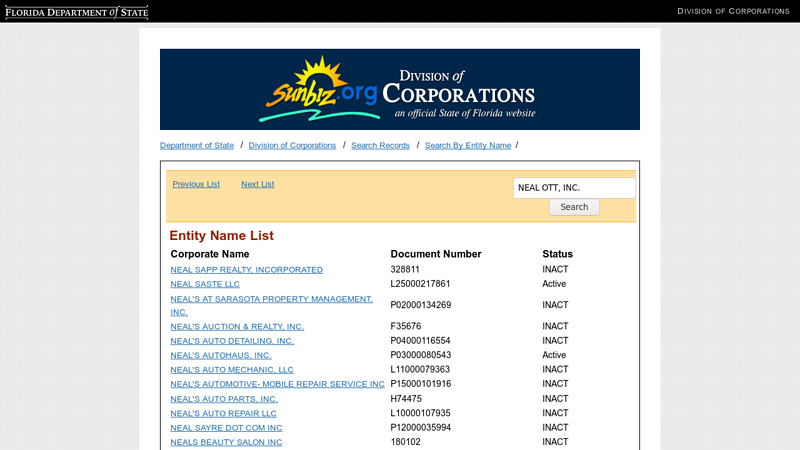Image resolution: width=800 pixels, height=450 pixels.
Task: Open NEAL'S AUTO MECHANIC, LLC record
Action: click(x=232, y=369)
